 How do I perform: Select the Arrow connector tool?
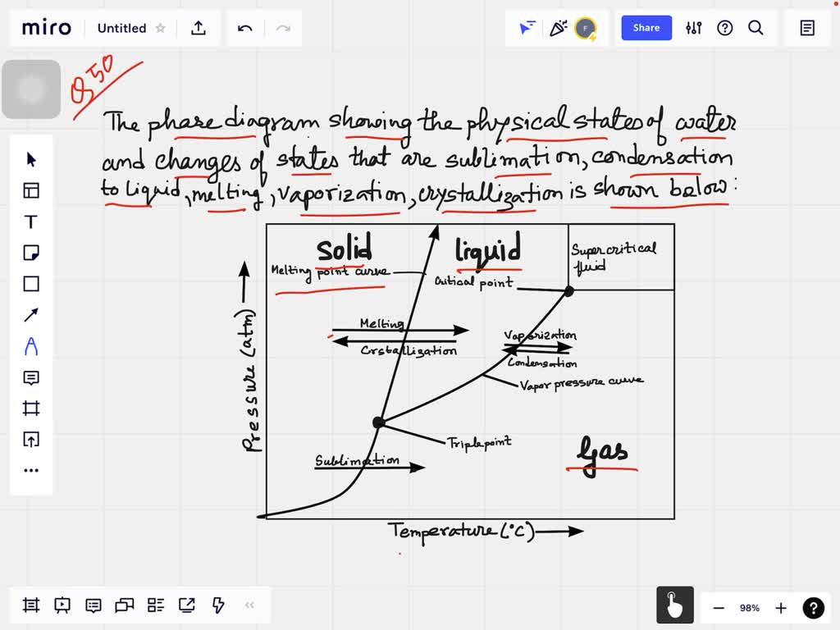coord(30,314)
